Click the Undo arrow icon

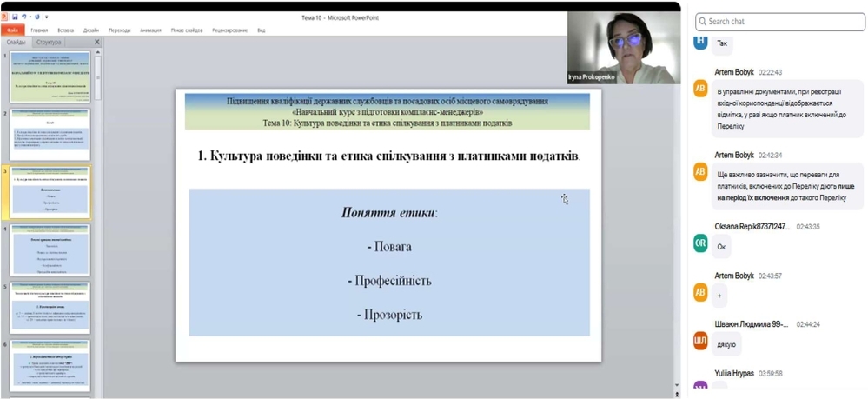23,17
